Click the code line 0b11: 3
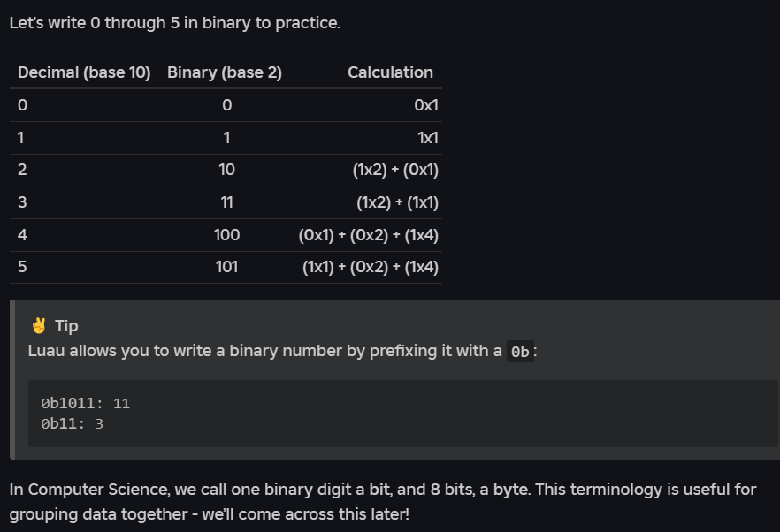The width and height of the screenshot is (780, 532). point(73,424)
